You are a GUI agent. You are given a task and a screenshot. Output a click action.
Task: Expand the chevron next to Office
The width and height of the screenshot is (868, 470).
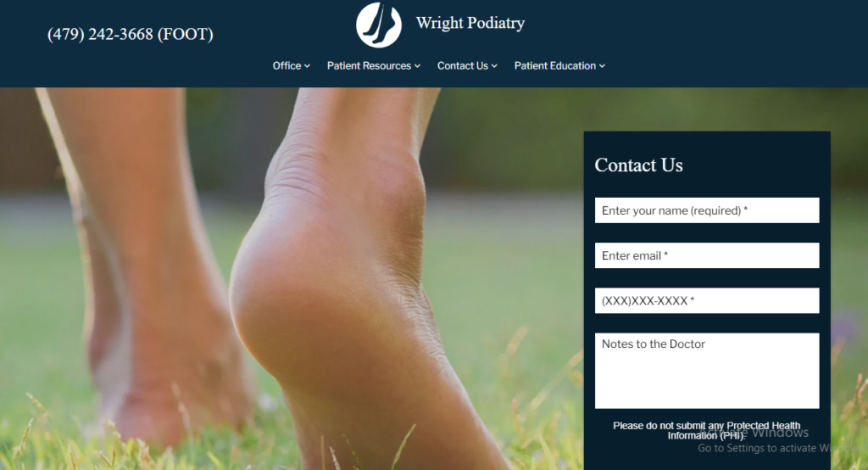tap(307, 66)
